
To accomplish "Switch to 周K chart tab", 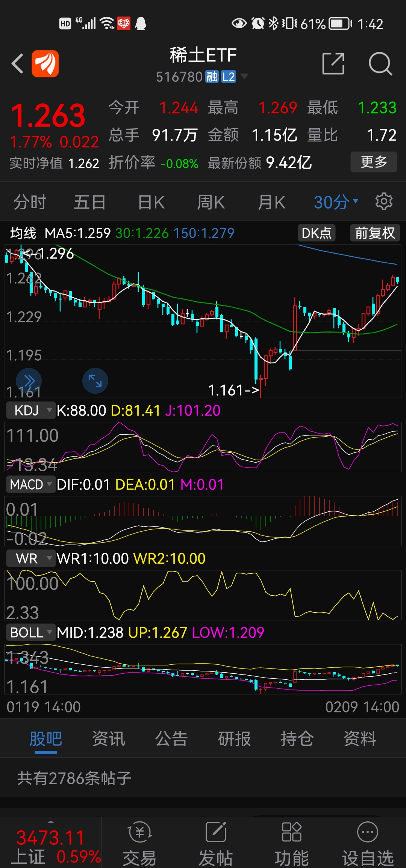I will tap(211, 202).
